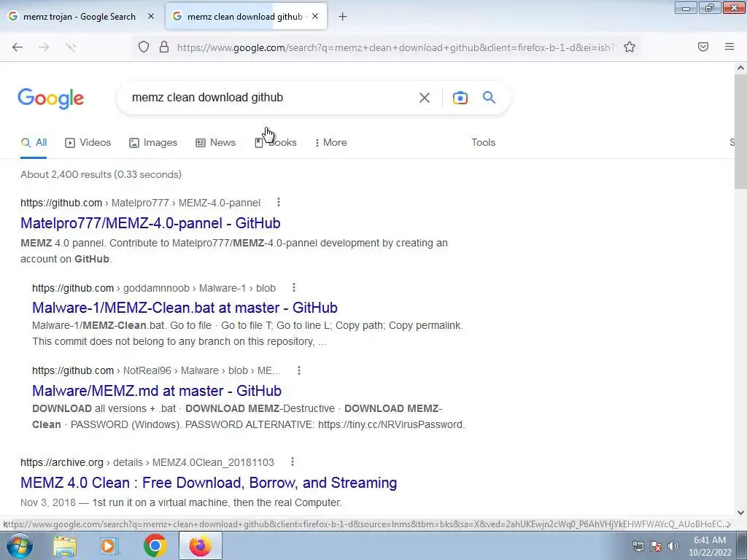Stop loading with the toolbar X button
The image size is (747, 560).
pyautogui.click(x=71, y=47)
